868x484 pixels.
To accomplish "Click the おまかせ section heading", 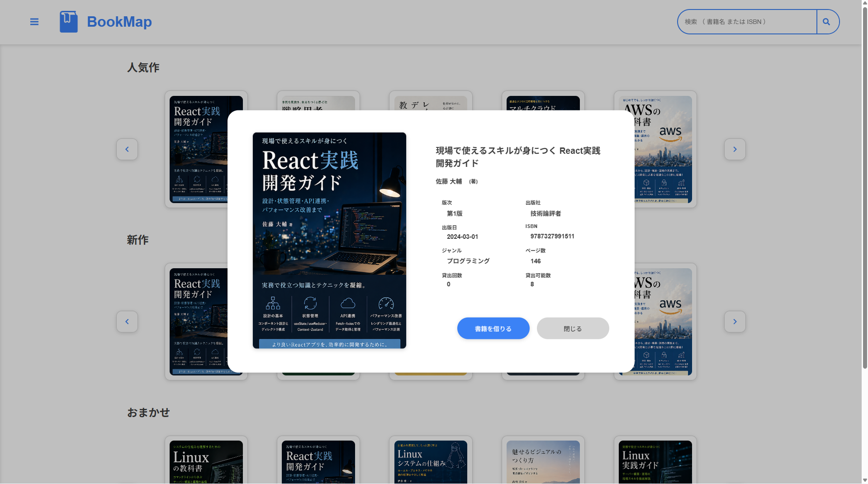I will point(148,413).
